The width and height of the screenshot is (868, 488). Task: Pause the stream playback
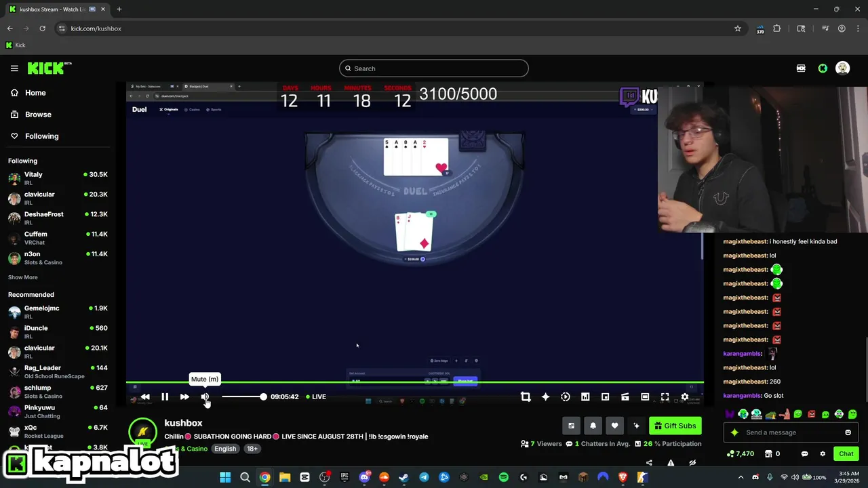165,396
